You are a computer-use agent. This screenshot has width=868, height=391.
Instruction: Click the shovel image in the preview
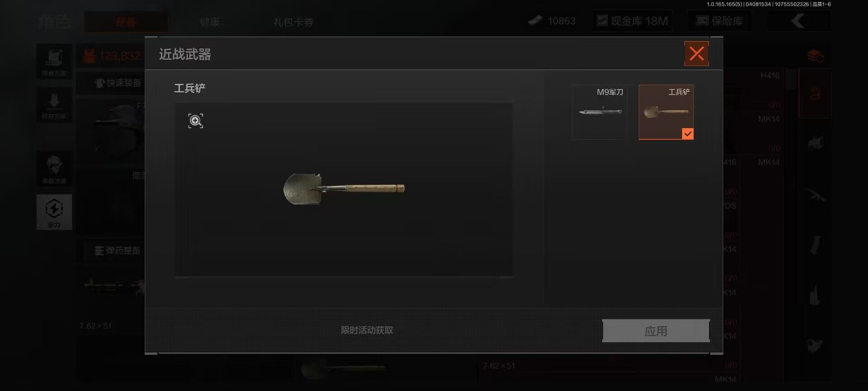[344, 189]
